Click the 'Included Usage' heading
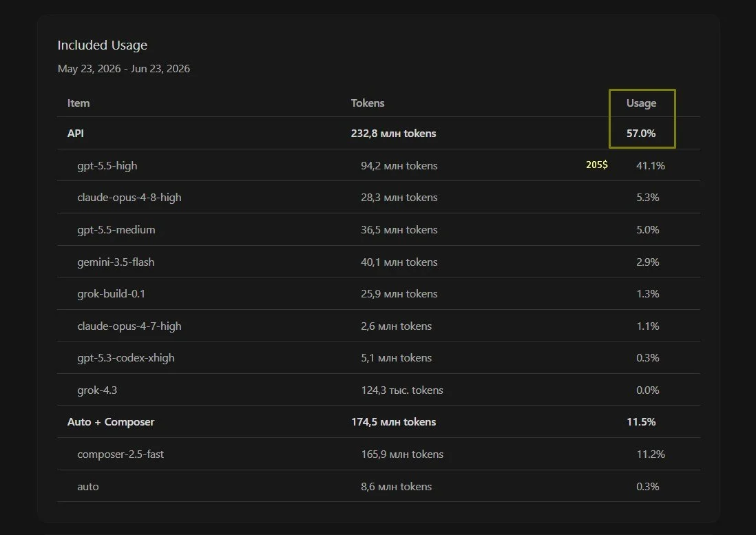 coord(102,45)
